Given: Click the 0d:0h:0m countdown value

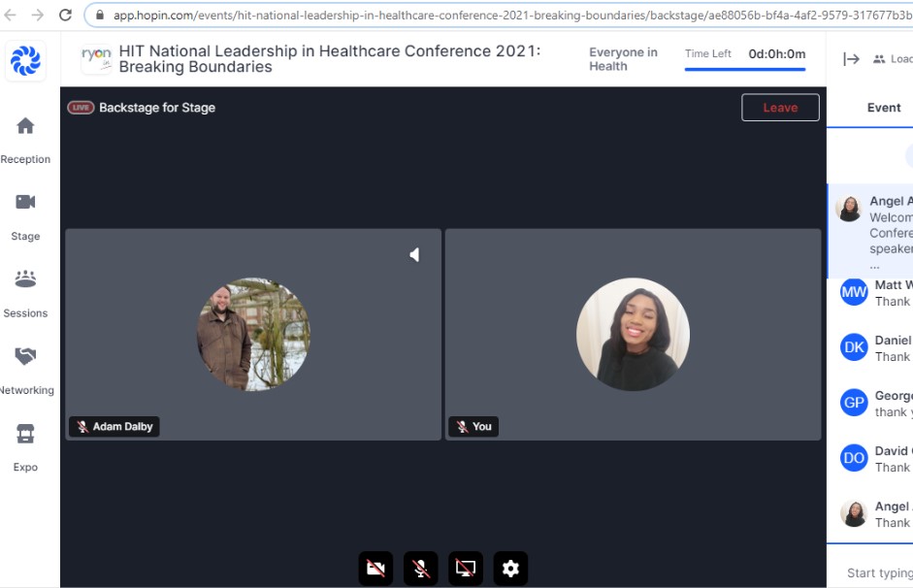Looking at the screenshot, I should coord(777,54).
